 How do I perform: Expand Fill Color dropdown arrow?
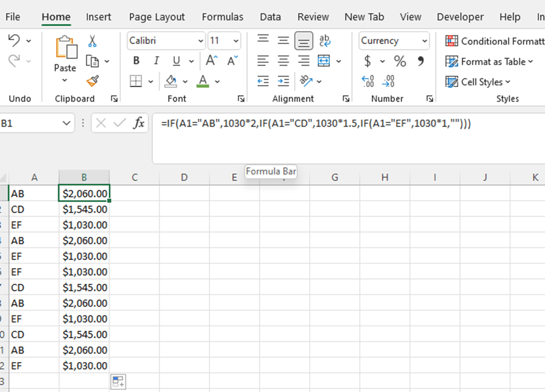(185, 82)
